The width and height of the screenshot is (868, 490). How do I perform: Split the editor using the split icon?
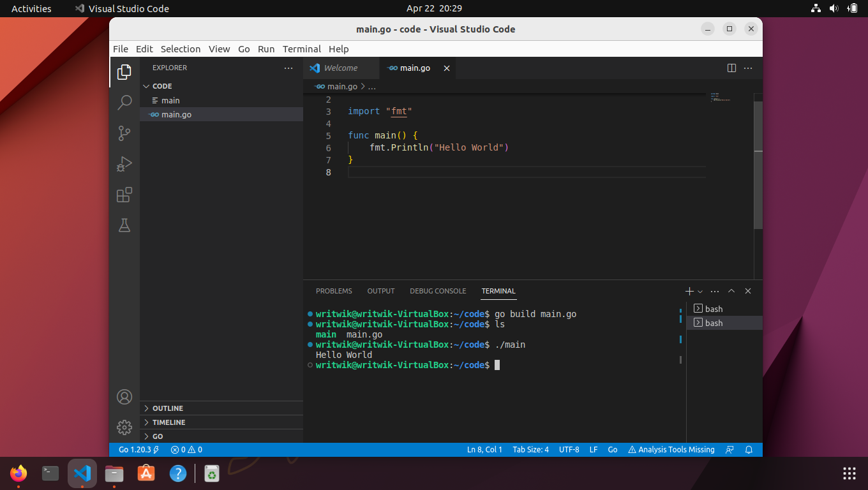tap(731, 68)
